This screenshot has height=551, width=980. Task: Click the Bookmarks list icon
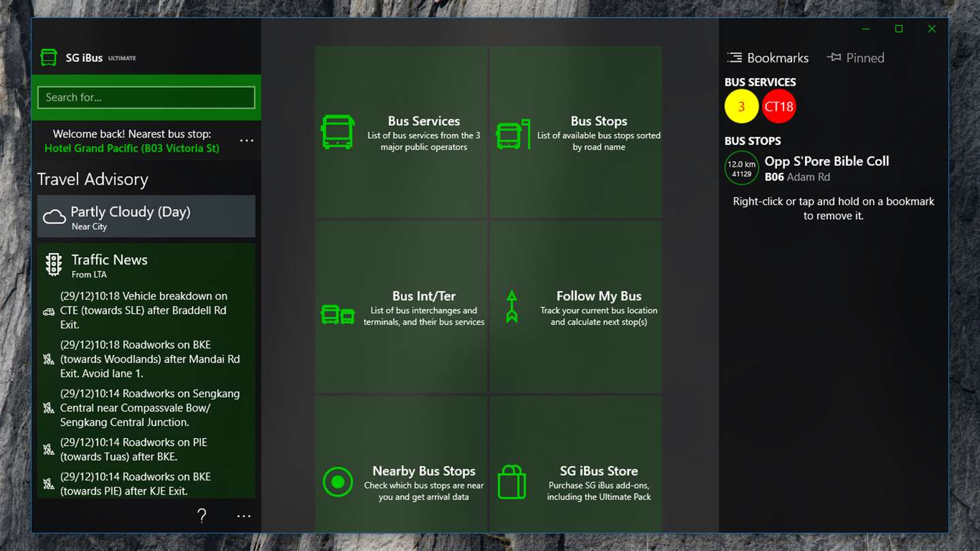(734, 58)
